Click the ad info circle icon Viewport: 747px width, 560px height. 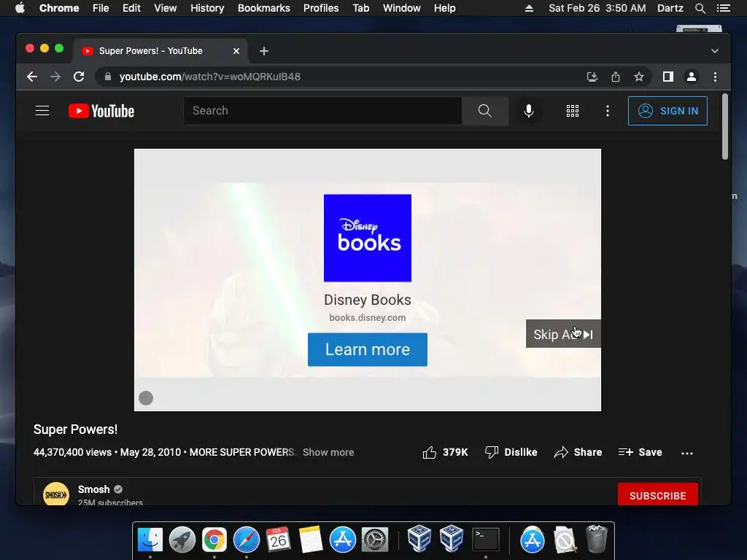[146, 398]
